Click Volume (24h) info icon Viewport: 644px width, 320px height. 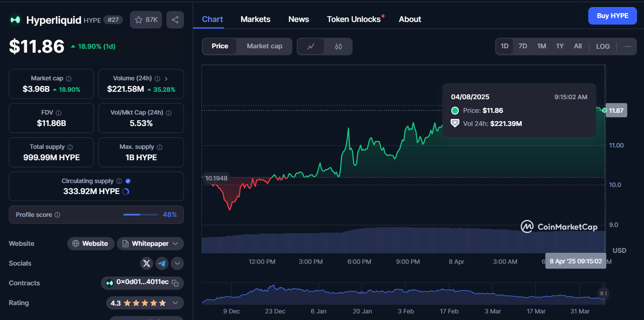tap(157, 79)
